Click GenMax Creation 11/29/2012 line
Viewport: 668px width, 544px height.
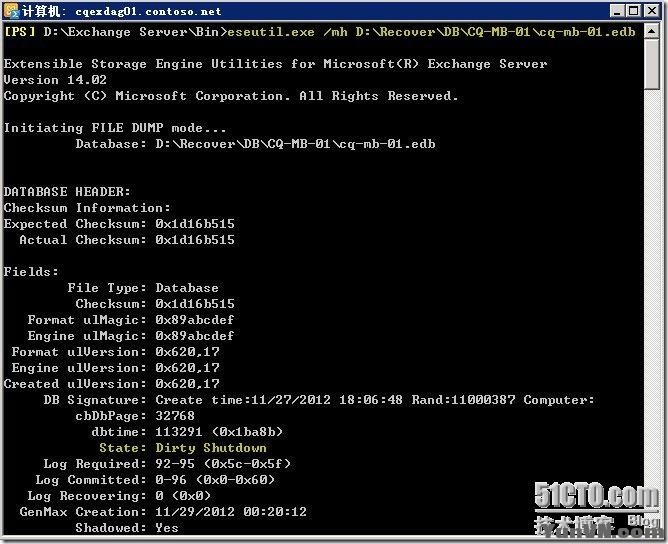point(163,512)
